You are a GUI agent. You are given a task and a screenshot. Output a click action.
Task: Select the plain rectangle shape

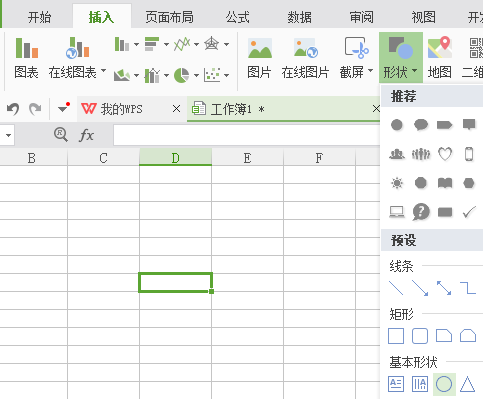tap(396, 336)
